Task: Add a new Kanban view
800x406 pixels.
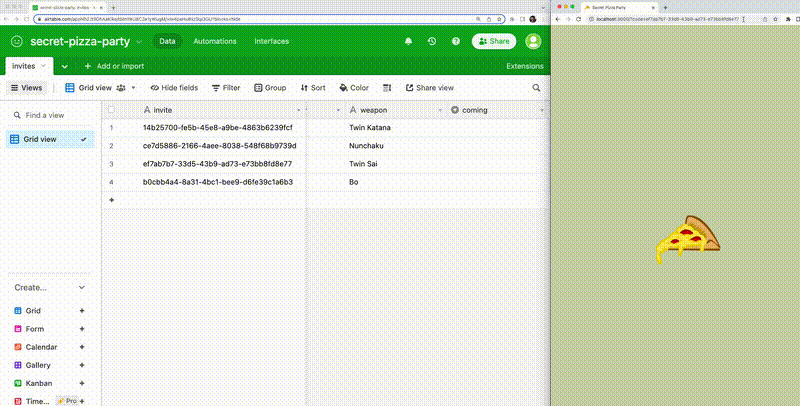Action: point(82,383)
